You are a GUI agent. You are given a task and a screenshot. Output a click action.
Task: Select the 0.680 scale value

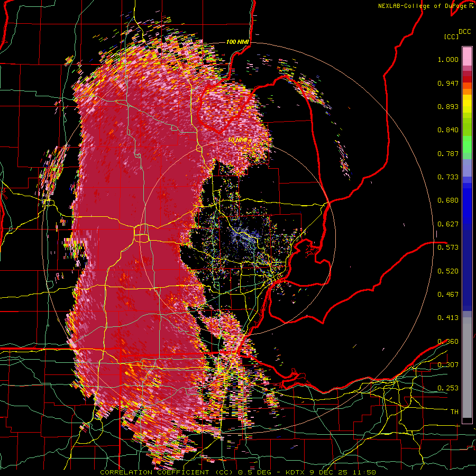click(448, 200)
